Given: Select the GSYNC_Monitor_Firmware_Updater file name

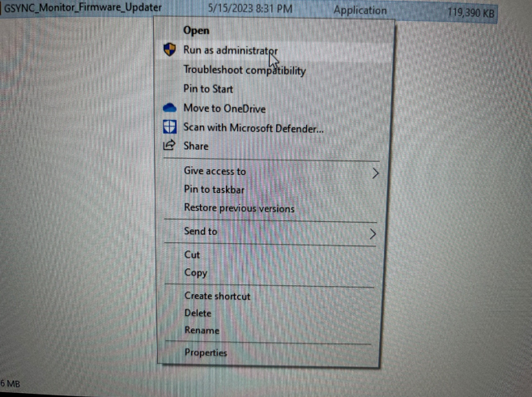Looking at the screenshot, I should tap(83, 7).
